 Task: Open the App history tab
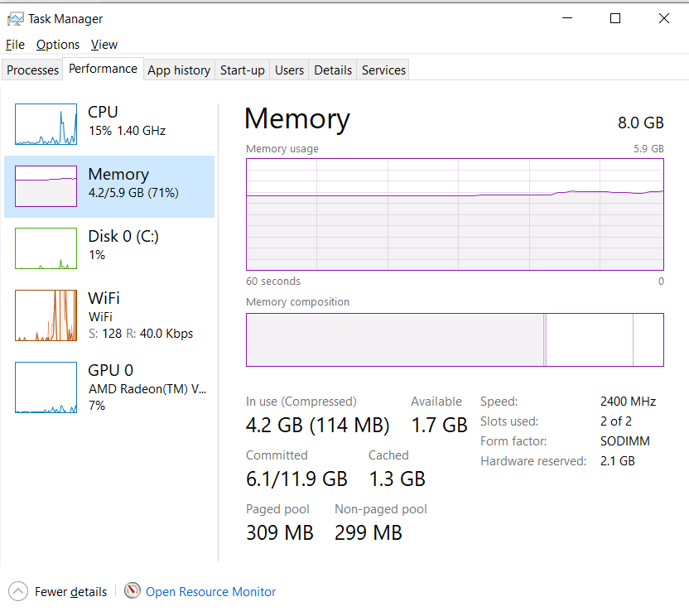coord(178,70)
